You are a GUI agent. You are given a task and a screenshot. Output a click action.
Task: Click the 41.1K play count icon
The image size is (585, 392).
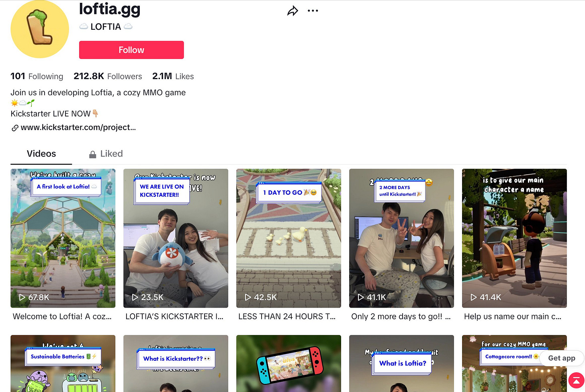(x=361, y=297)
